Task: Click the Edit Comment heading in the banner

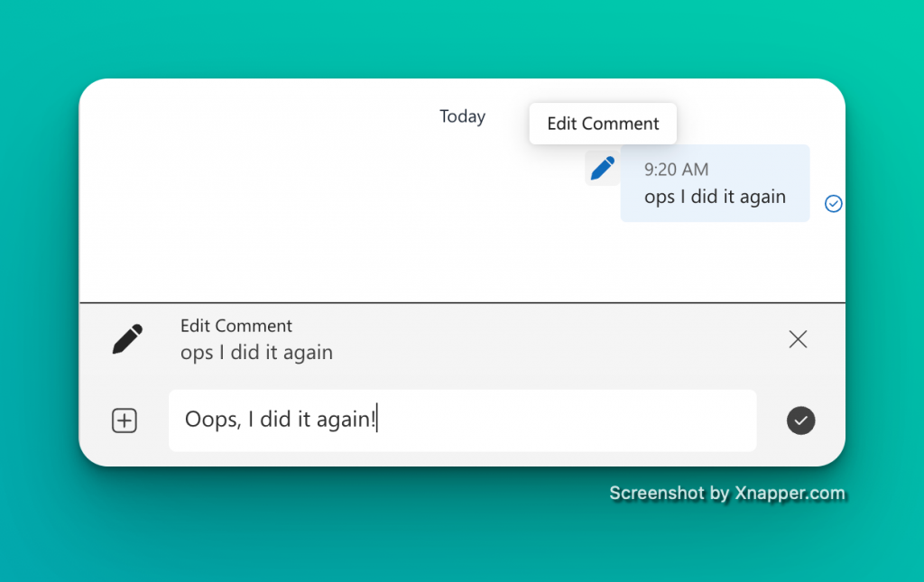Action: click(236, 326)
